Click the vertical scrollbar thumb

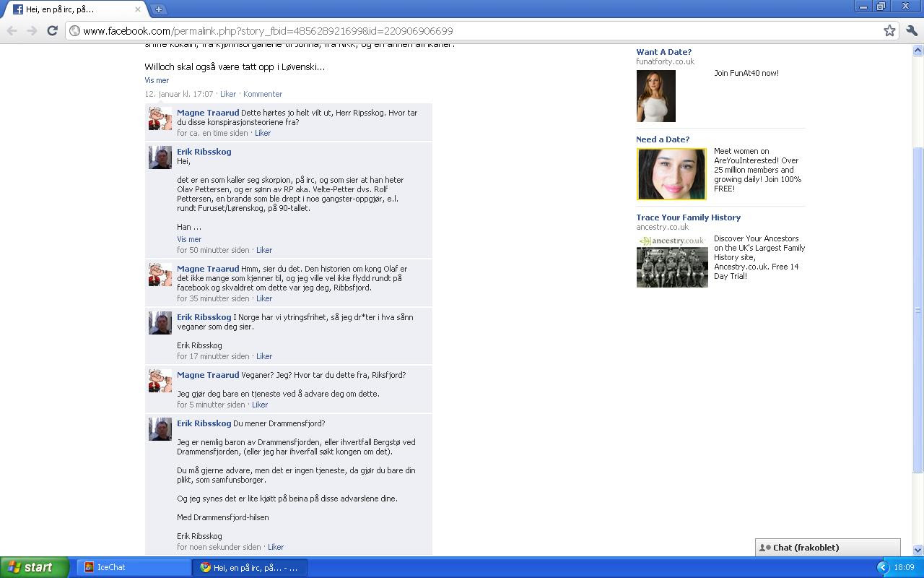click(x=918, y=311)
